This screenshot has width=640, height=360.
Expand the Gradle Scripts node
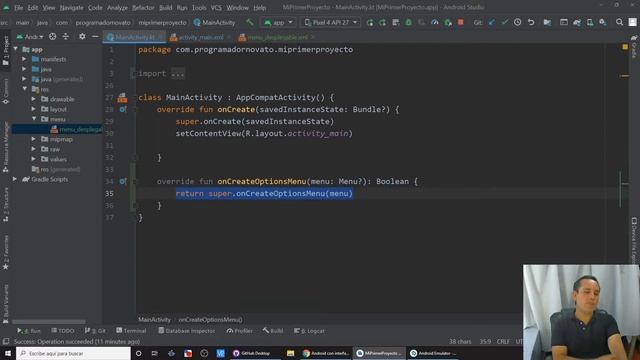16,179
